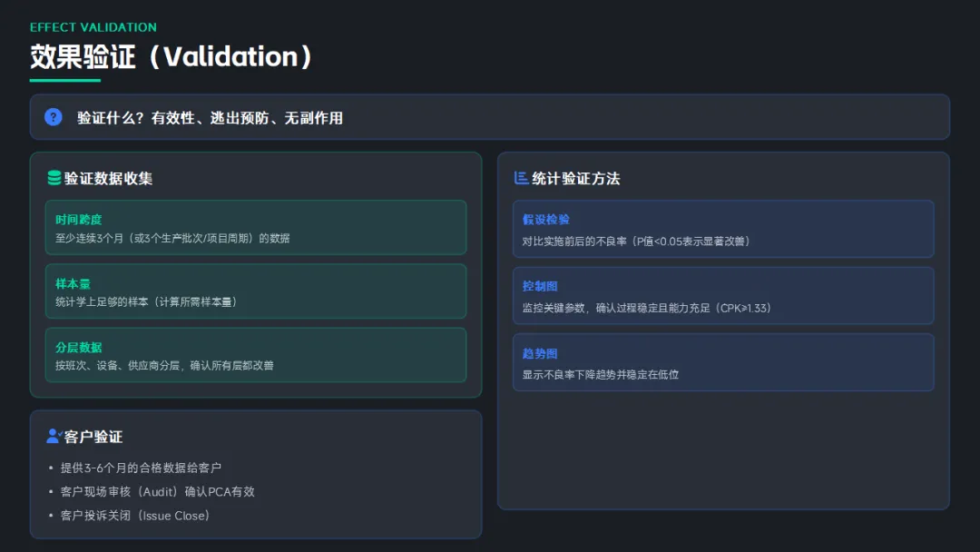
Task: Select the 时间跨度 card heading
Action: point(78,220)
